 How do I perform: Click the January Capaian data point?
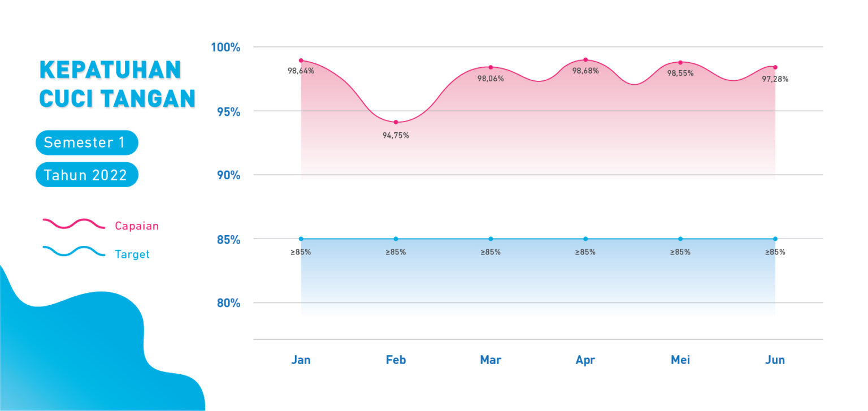point(301,60)
